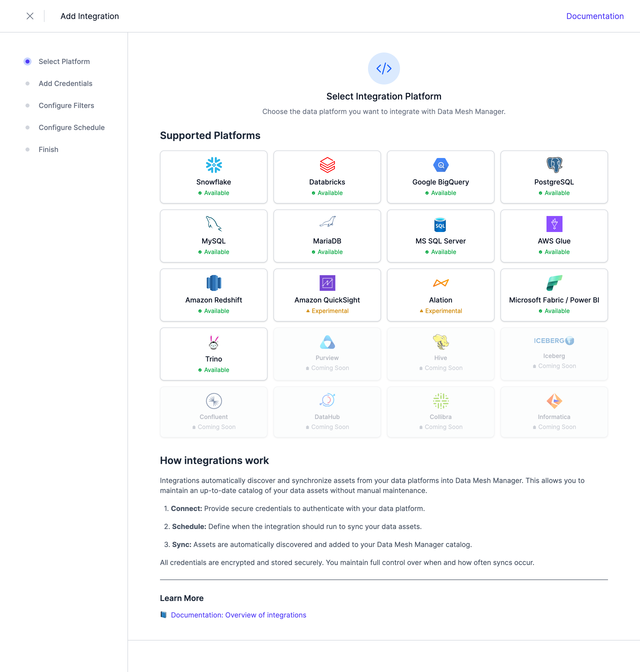Click the MariaDB seal icon

click(327, 222)
